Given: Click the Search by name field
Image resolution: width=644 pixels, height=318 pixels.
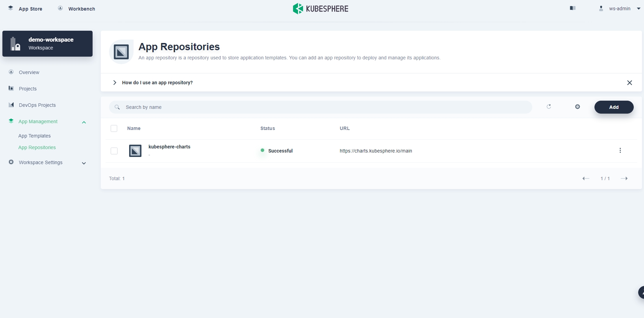Looking at the screenshot, I should pyautogui.click(x=320, y=107).
